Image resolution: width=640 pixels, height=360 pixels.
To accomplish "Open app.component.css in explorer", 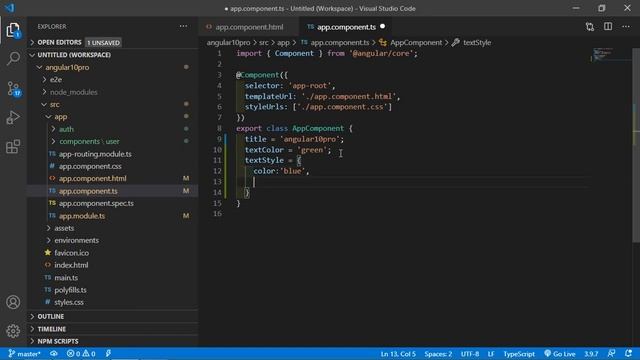I will pyautogui.click(x=90, y=167).
